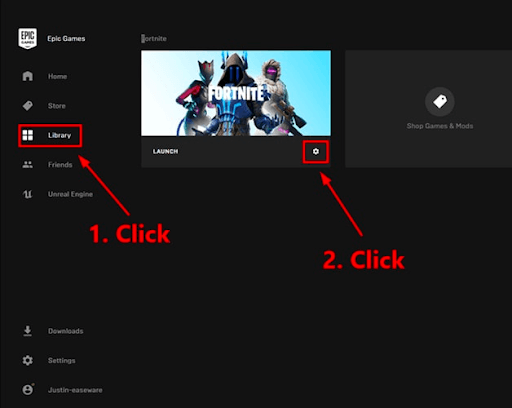Open Fortnite game settings gear
This screenshot has height=408, width=512.
tap(316, 151)
